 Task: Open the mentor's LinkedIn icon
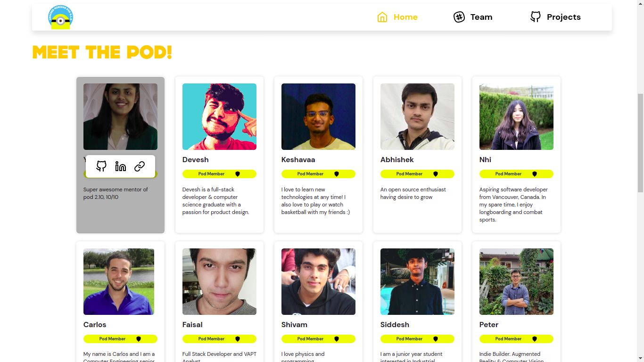pos(121,166)
